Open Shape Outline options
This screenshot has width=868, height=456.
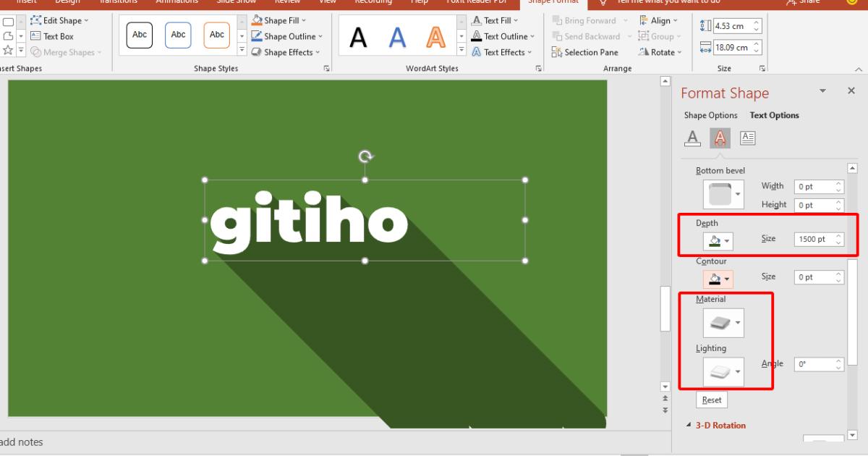[286, 36]
